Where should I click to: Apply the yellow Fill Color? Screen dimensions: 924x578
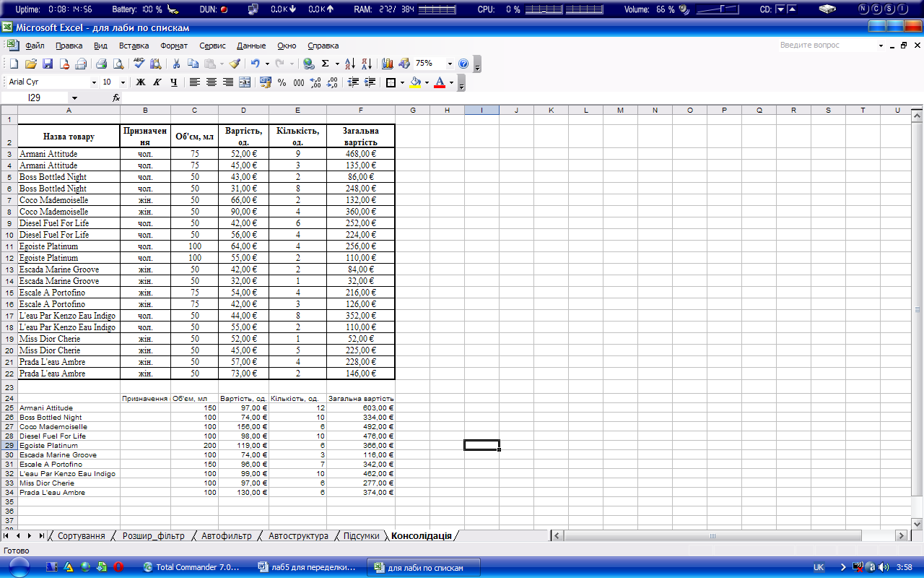coord(415,82)
